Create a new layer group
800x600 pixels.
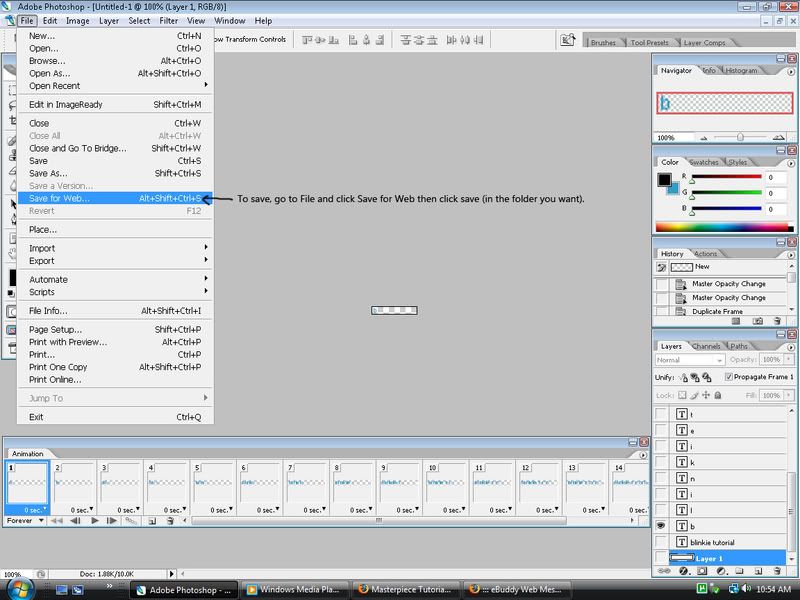739,571
